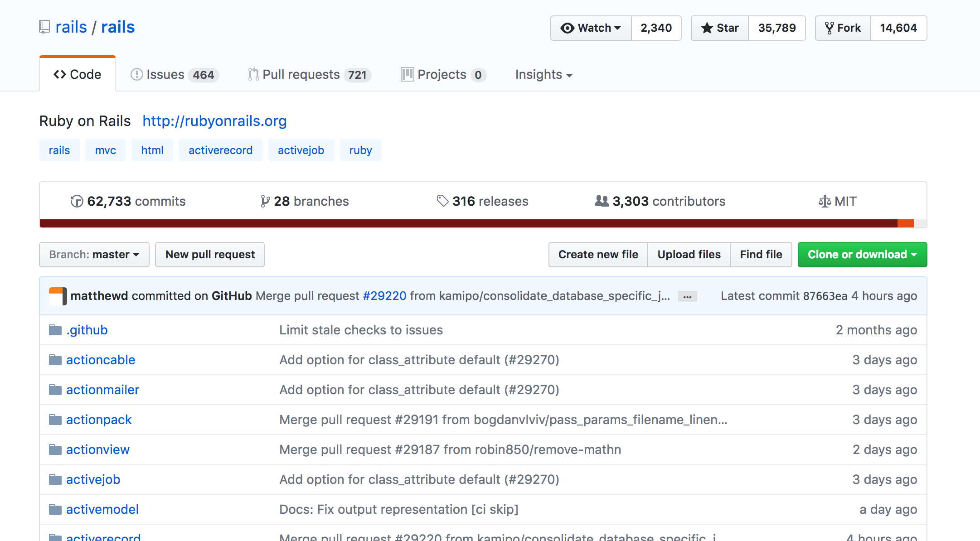This screenshot has height=541, width=980.
Task: Select the rails topic tag
Action: pos(59,150)
